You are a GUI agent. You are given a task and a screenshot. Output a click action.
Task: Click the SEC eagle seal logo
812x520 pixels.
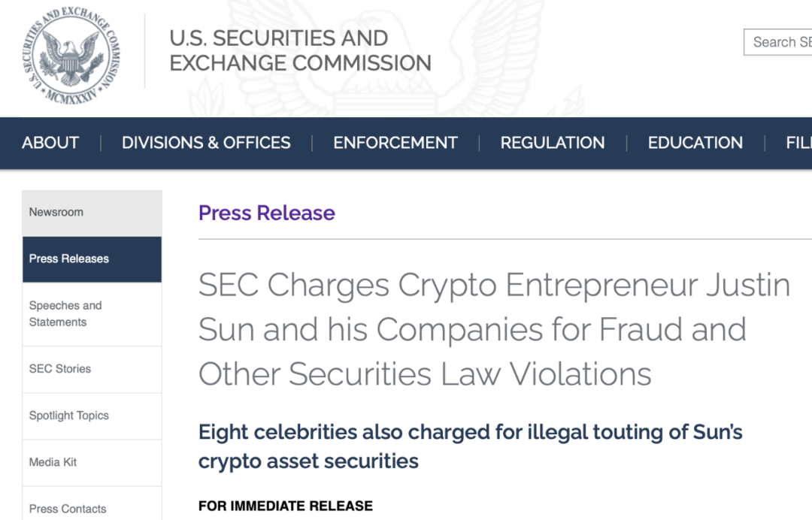(x=71, y=55)
